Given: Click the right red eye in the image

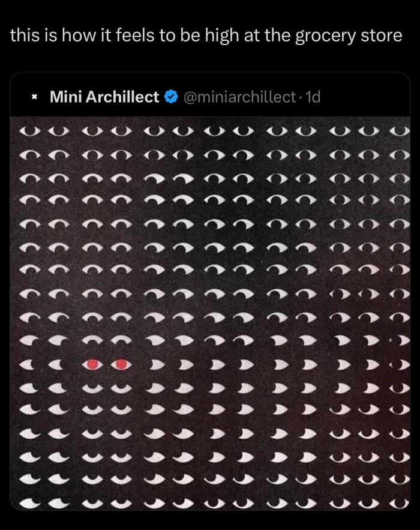Looking at the screenshot, I should click(x=122, y=364).
